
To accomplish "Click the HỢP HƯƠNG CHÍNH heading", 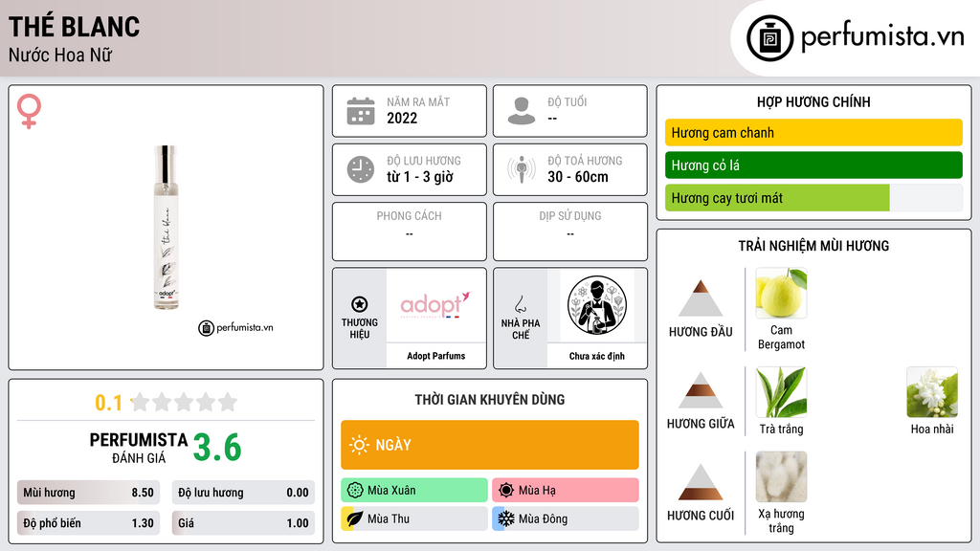I will click(813, 101).
